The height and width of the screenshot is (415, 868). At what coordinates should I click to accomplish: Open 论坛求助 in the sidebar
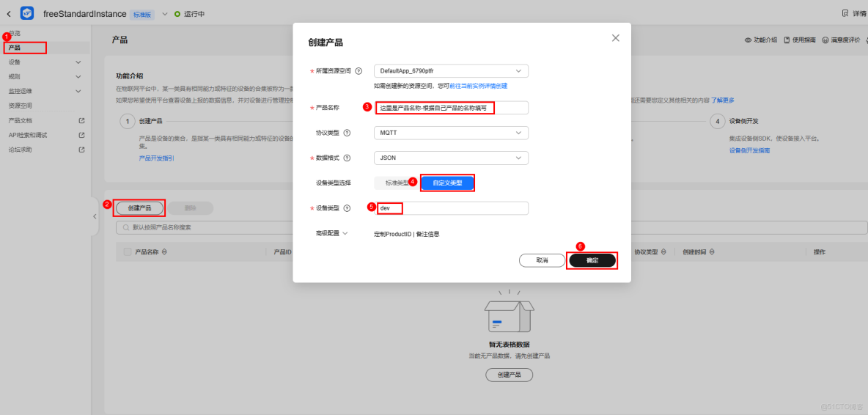(20, 149)
